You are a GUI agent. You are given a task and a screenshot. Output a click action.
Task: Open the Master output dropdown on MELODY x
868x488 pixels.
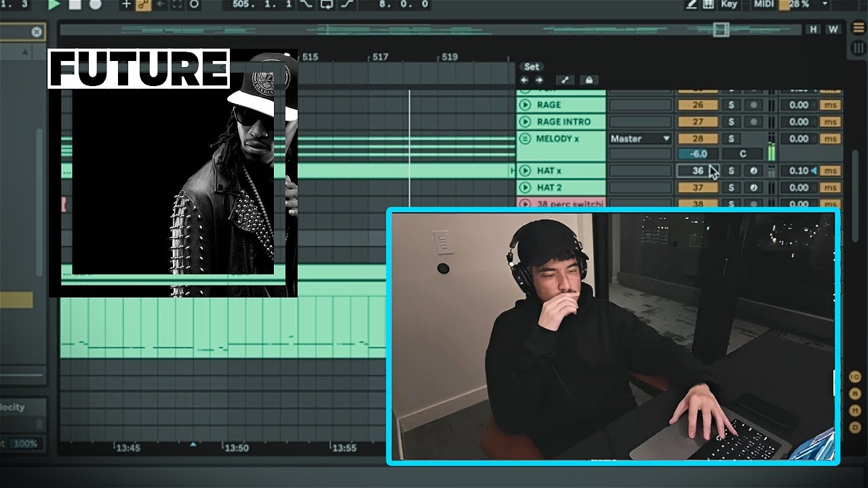(x=640, y=138)
